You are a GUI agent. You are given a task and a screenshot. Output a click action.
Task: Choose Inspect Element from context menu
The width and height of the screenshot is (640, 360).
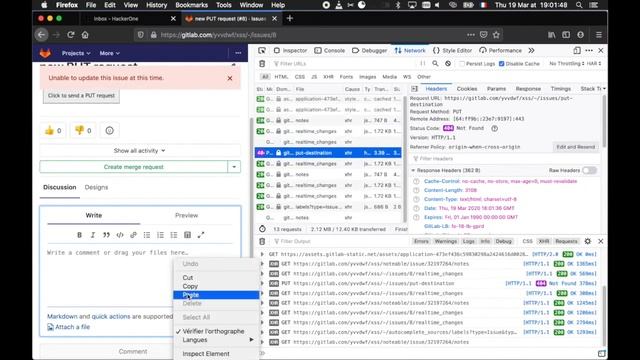[x=216, y=354]
